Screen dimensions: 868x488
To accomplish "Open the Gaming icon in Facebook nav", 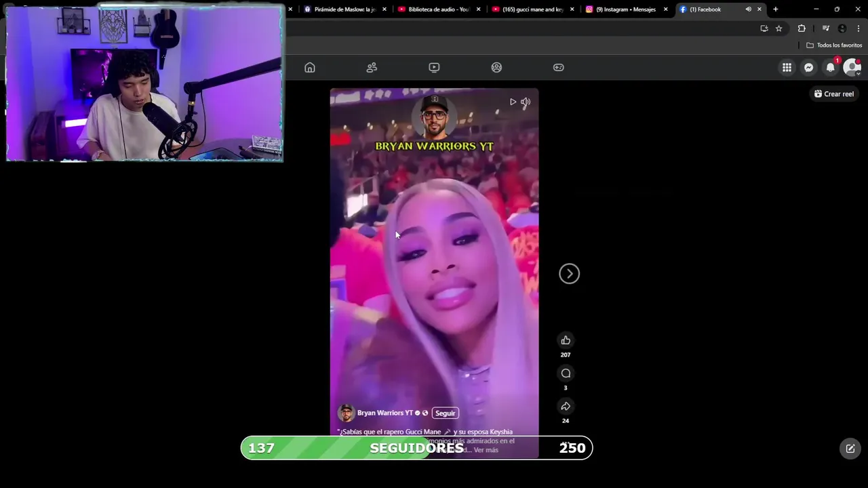I will (x=559, y=67).
